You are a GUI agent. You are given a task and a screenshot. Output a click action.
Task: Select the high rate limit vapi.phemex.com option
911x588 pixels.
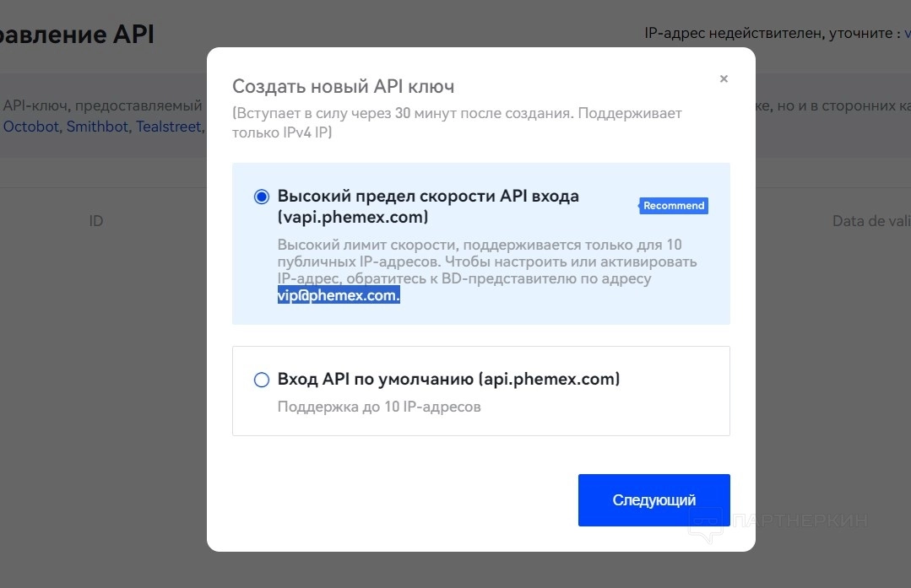tap(262, 197)
